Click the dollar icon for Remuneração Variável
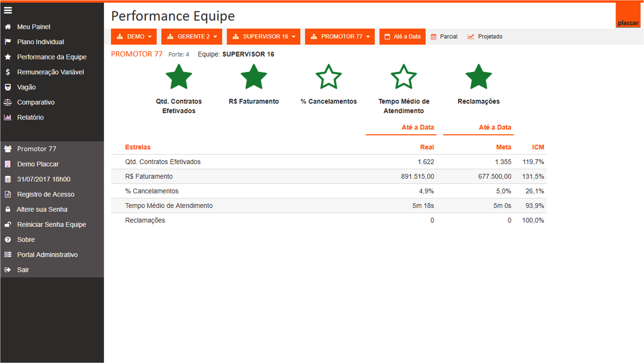644x363 pixels. point(8,72)
